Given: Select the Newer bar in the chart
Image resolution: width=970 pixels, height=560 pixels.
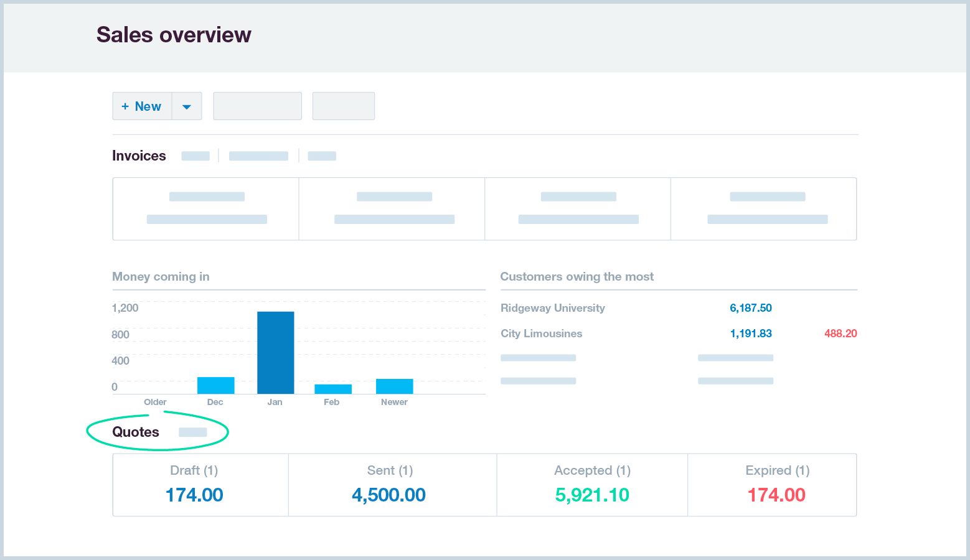Looking at the screenshot, I should coord(394,385).
